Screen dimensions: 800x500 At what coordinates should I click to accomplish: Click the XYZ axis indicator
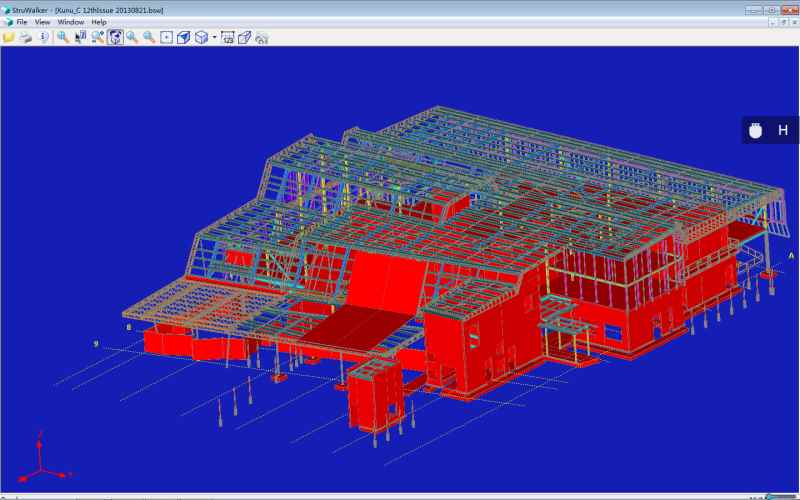click(38, 458)
